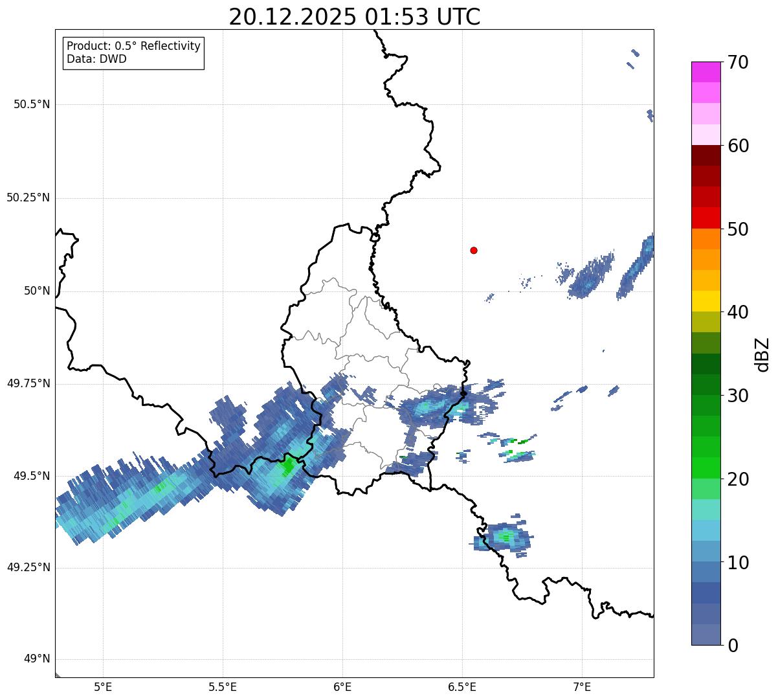
Task: Click the yellow colorbar swatch just above 40
Action: click(x=706, y=301)
